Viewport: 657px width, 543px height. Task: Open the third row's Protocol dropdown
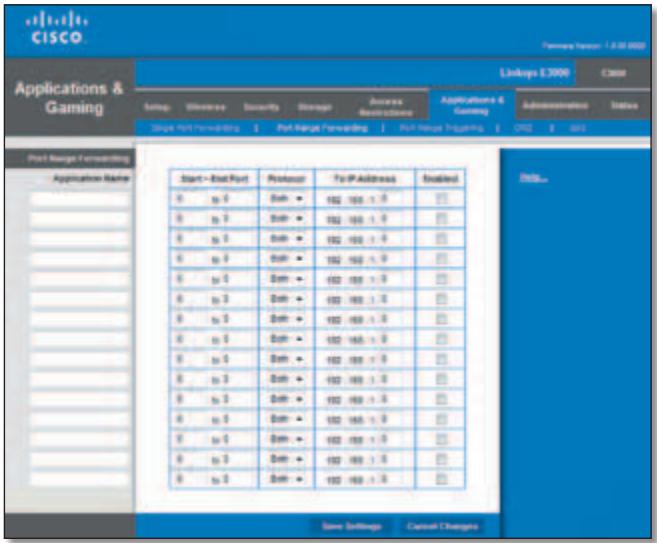pos(287,239)
